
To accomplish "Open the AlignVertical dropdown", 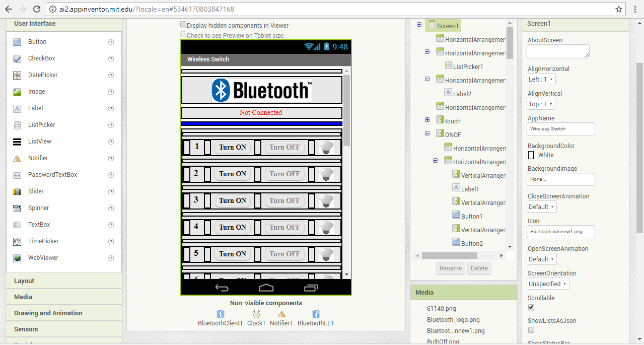I will click(x=541, y=104).
